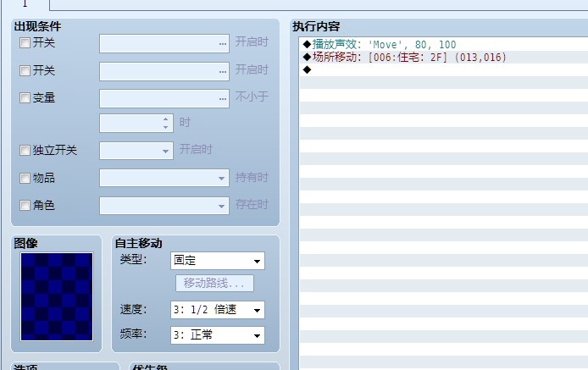Enable the first 开关 condition checkbox
588x370 pixels.
[x=25, y=43]
